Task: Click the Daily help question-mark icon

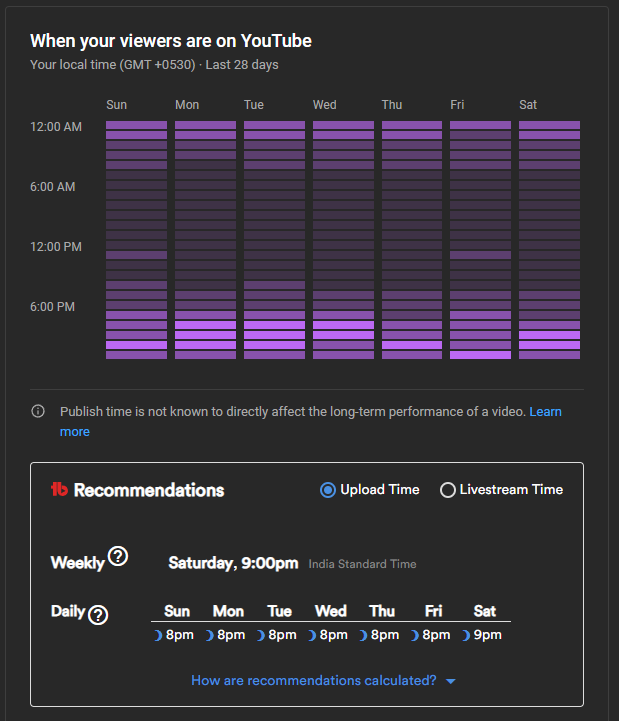Action: tap(98, 615)
